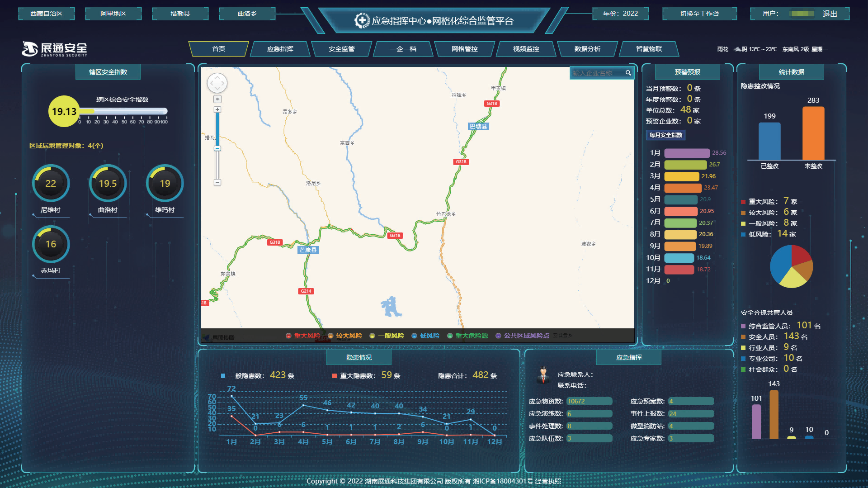Image resolution: width=868 pixels, height=488 pixels.
Task: Click the 巴塘县 map marker
Action: tap(478, 127)
